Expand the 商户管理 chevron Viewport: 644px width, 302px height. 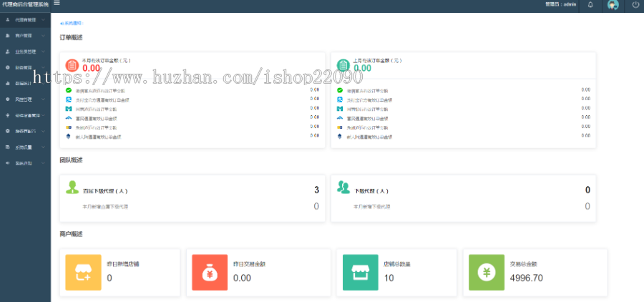tap(43, 36)
